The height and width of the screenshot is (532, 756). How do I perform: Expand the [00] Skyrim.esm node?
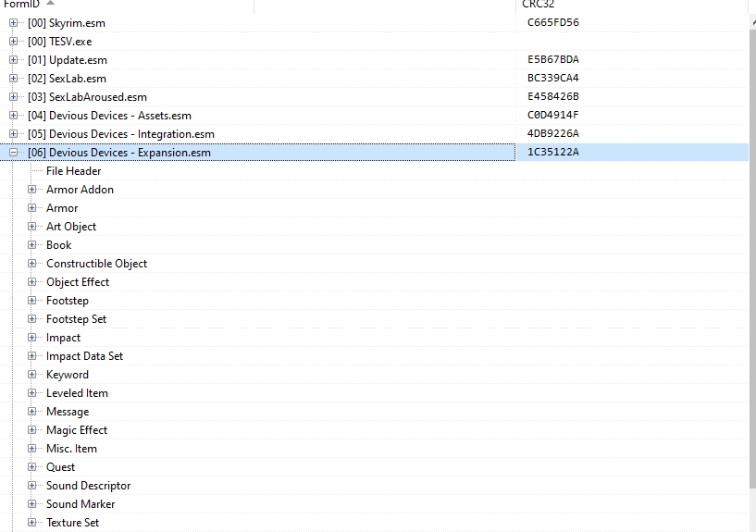pyautogui.click(x=14, y=22)
